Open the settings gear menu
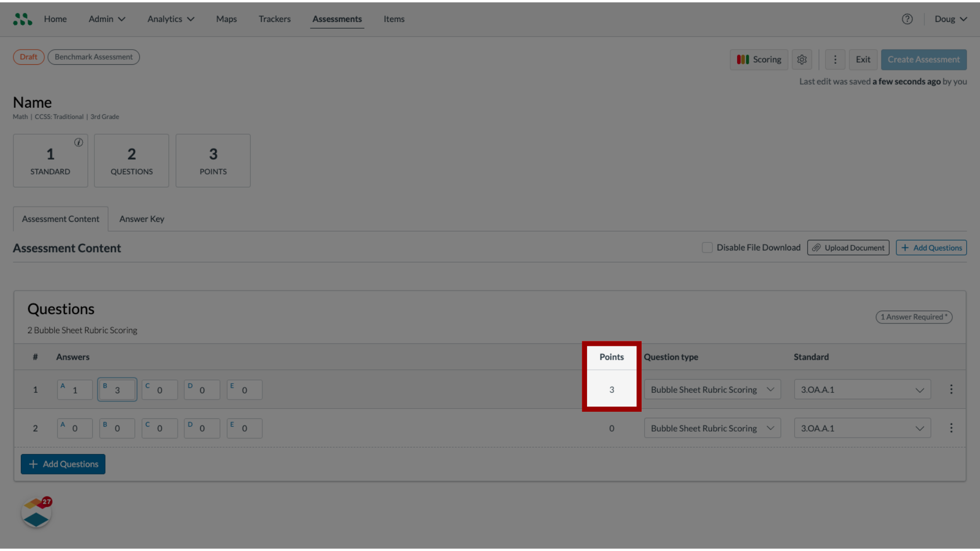980x551 pixels. coord(802,59)
